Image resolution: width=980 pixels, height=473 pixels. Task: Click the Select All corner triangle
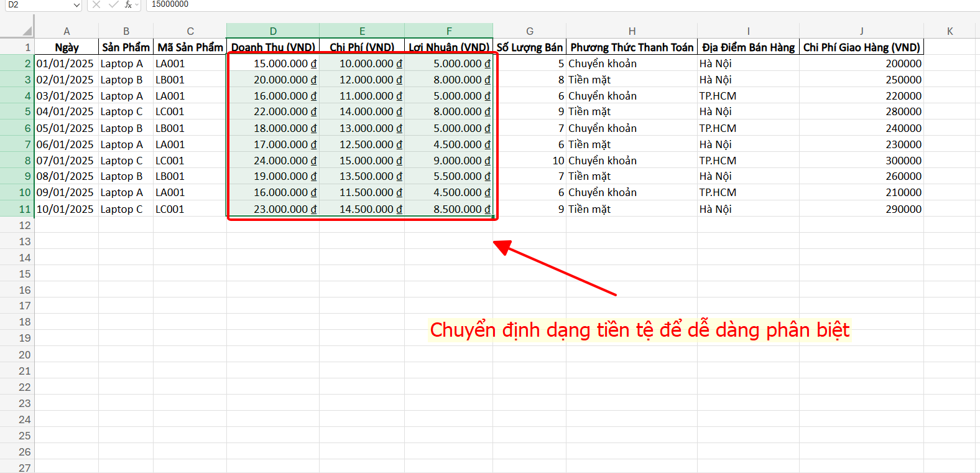click(x=27, y=31)
